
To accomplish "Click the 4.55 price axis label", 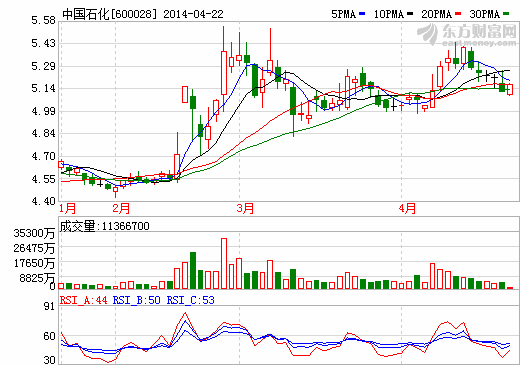I will 44,179.
